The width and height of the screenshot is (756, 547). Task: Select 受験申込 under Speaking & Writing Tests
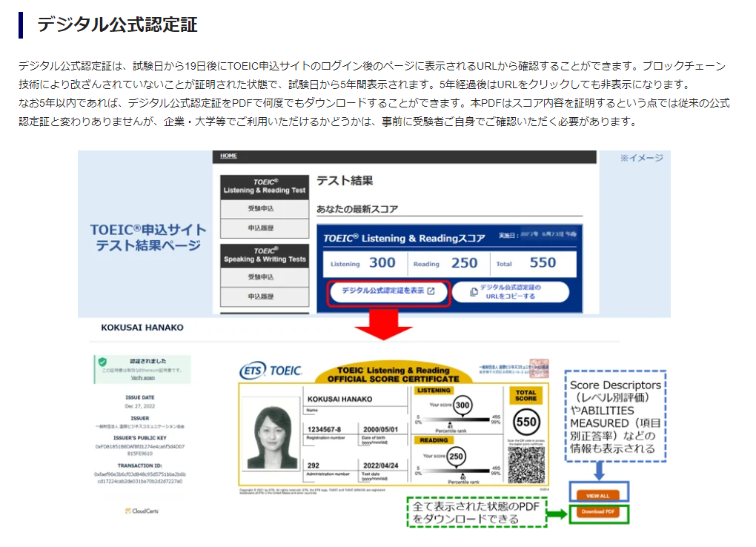tap(265, 277)
